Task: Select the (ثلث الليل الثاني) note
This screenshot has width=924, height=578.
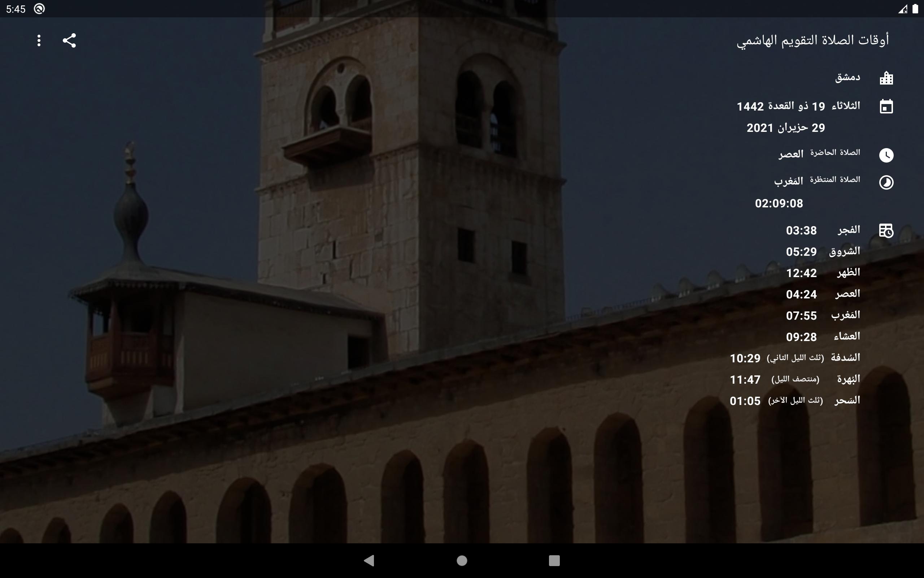Action: [795, 358]
